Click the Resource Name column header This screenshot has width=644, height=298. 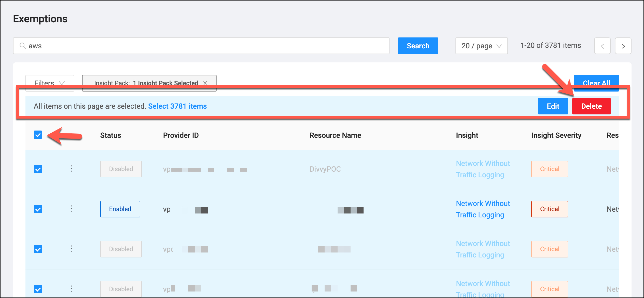335,135
